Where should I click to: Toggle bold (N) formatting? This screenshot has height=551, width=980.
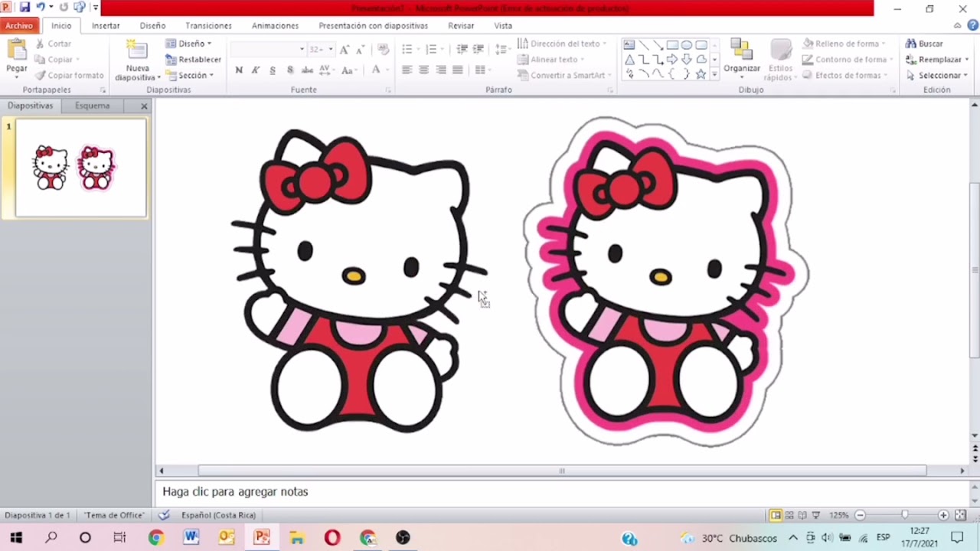pyautogui.click(x=239, y=70)
